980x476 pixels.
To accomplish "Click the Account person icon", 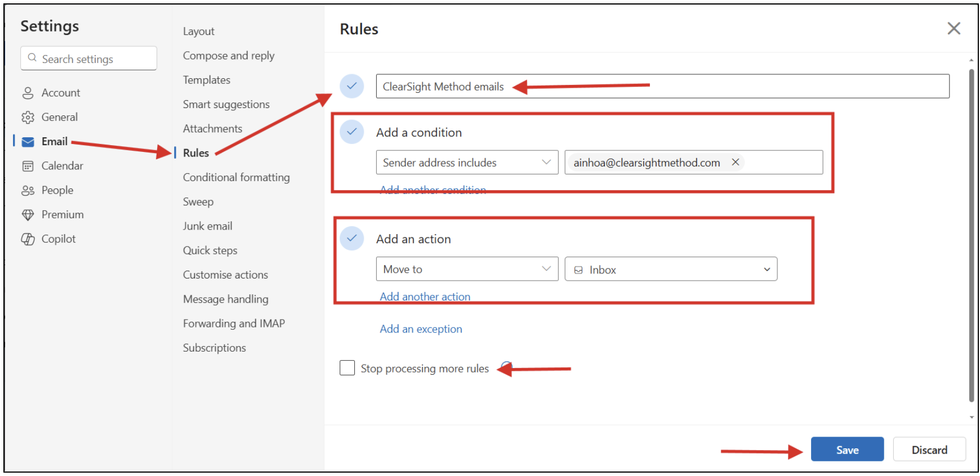I will point(28,93).
